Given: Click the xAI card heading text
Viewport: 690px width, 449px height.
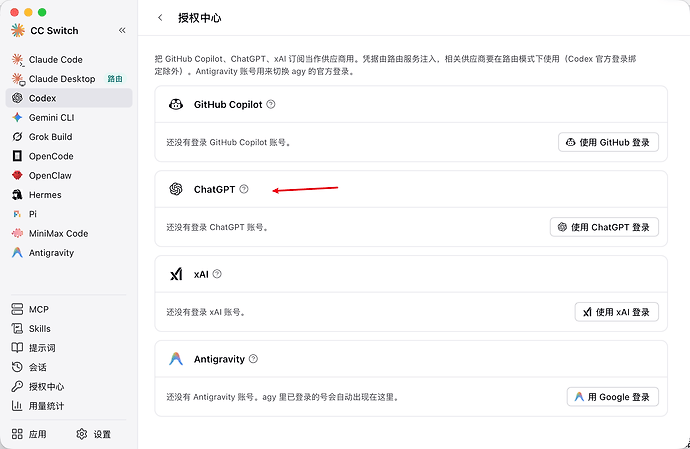Looking at the screenshot, I should point(201,274).
